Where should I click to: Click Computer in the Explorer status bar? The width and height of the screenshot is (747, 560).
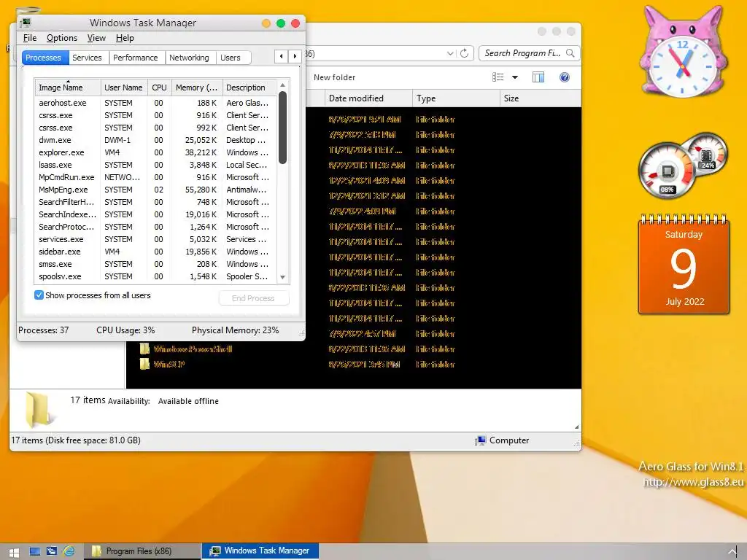tap(502, 440)
